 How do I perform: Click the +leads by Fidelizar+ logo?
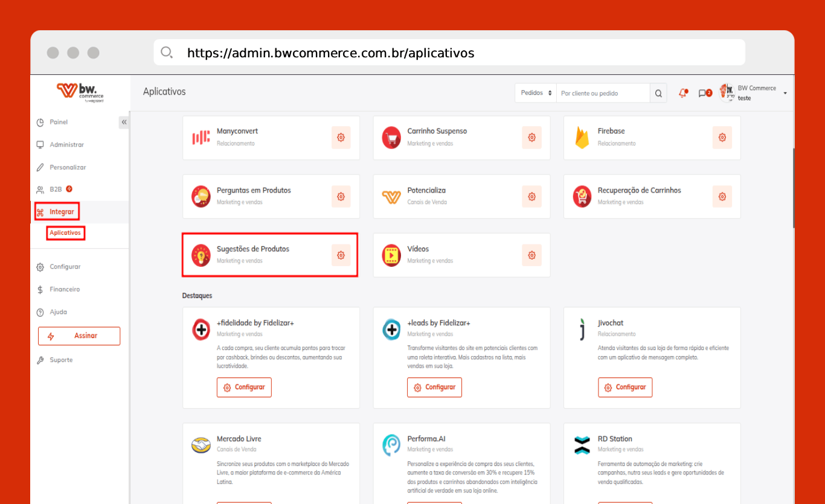[x=392, y=330]
